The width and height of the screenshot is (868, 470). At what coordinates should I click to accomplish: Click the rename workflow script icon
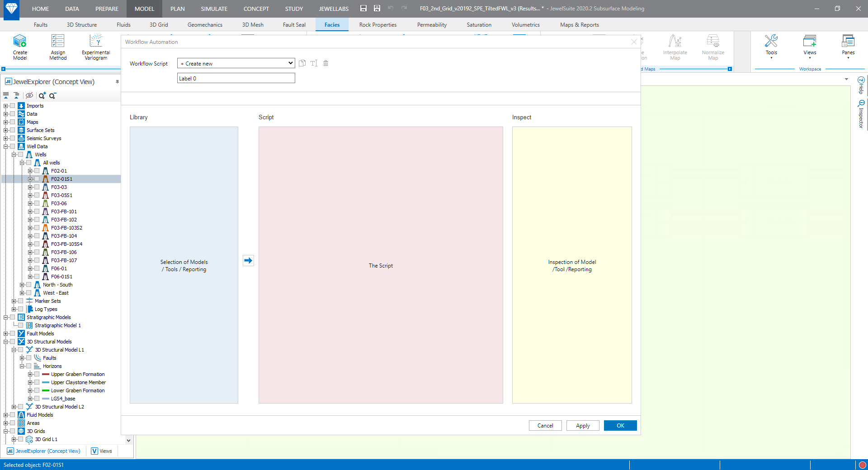click(x=314, y=63)
